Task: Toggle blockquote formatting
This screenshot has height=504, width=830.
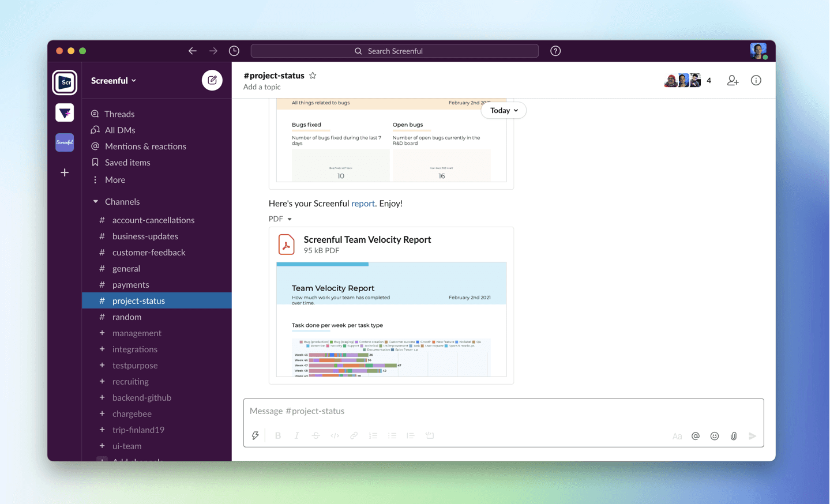Action: tap(411, 435)
